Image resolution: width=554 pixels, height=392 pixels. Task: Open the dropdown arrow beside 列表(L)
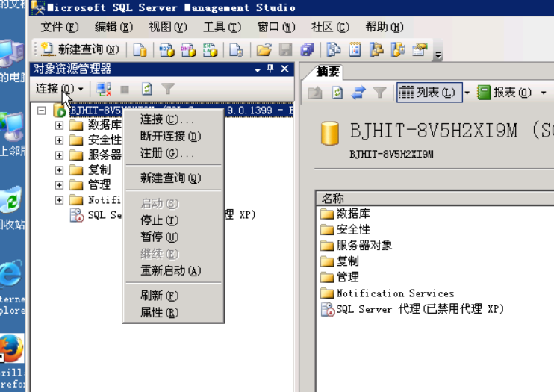click(x=467, y=93)
